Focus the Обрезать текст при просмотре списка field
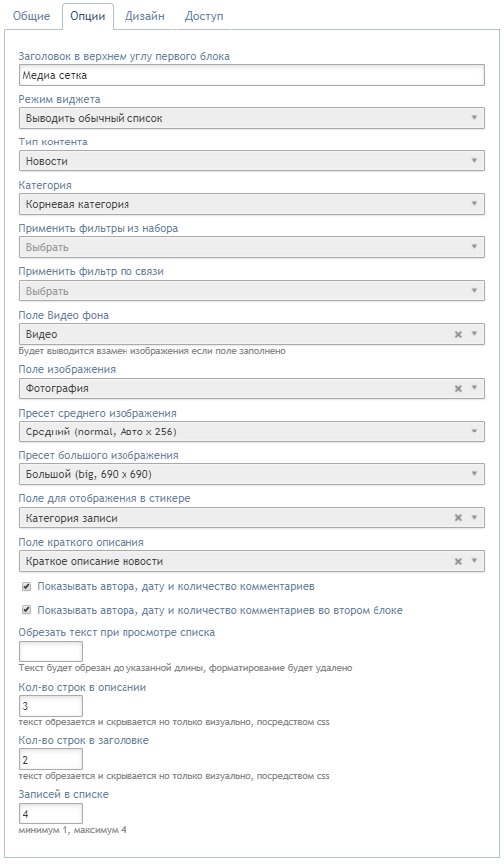 51,652
